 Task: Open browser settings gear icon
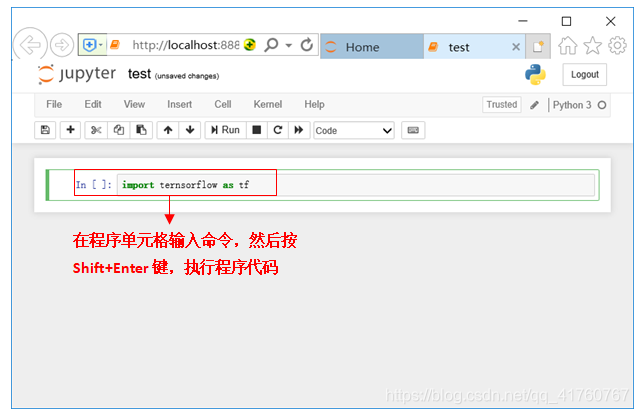click(x=617, y=45)
